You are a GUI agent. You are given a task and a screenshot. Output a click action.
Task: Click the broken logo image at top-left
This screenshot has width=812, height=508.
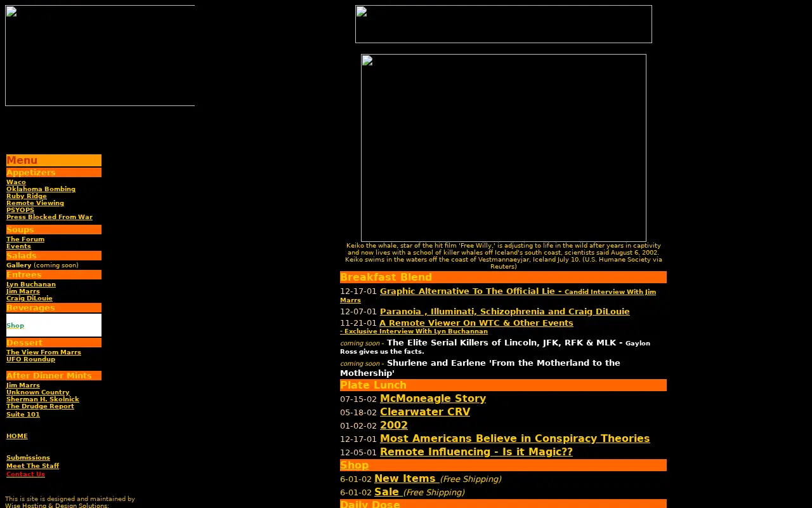[x=100, y=55]
